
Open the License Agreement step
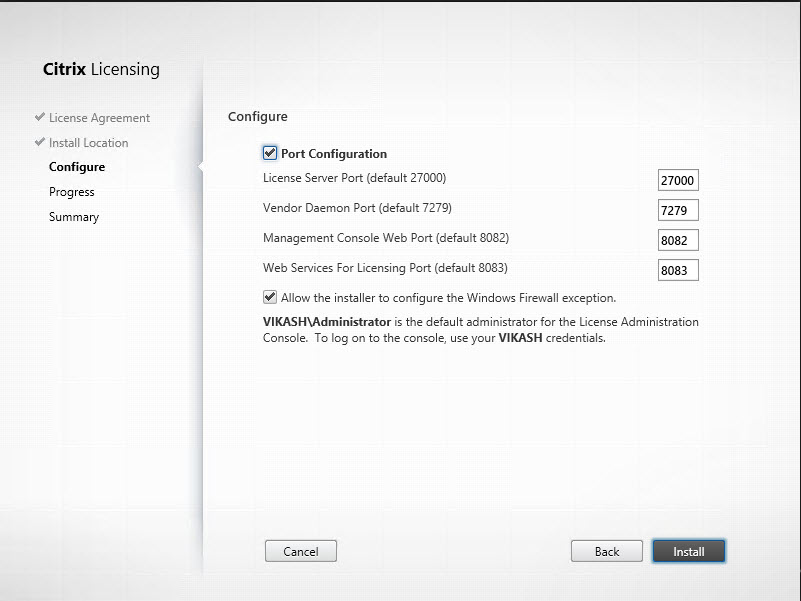click(x=100, y=118)
